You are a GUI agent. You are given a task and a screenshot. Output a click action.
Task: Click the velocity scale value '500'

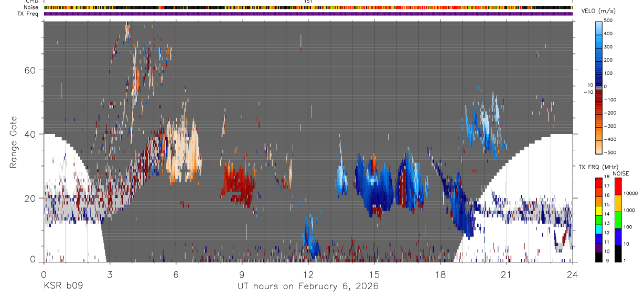(x=608, y=21)
